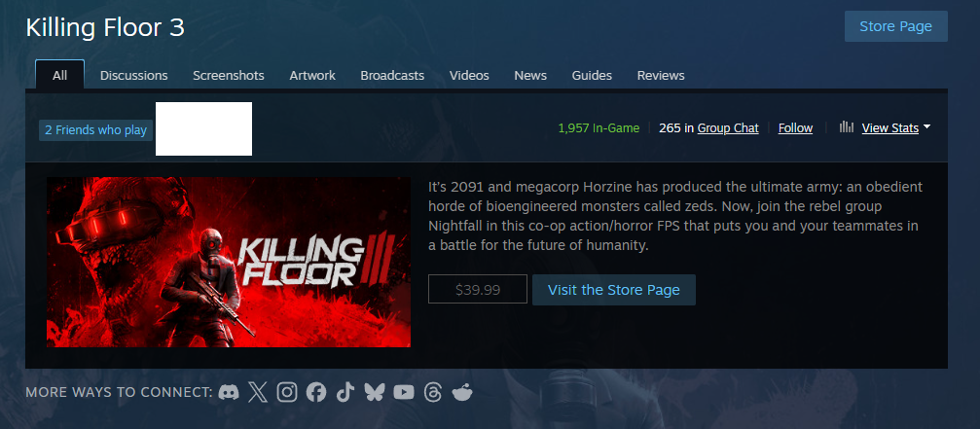The width and height of the screenshot is (980, 429).
Task: Click Visit the Store Page button
Action: 613,290
